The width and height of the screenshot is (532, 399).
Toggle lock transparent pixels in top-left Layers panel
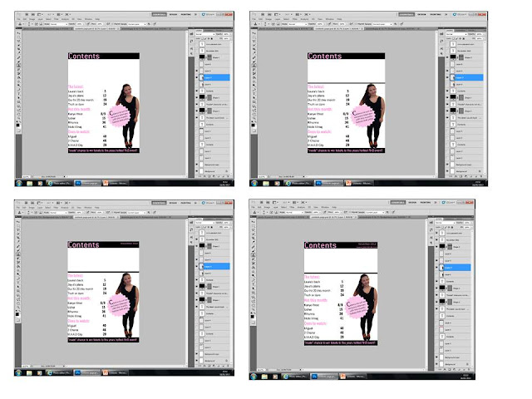click(x=203, y=38)
